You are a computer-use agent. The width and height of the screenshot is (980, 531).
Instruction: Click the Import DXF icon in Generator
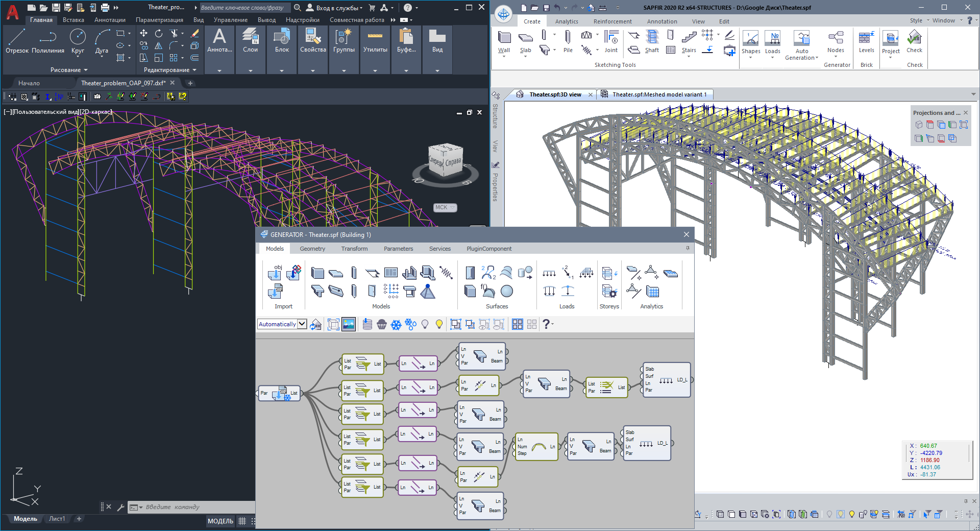point(275,292)
